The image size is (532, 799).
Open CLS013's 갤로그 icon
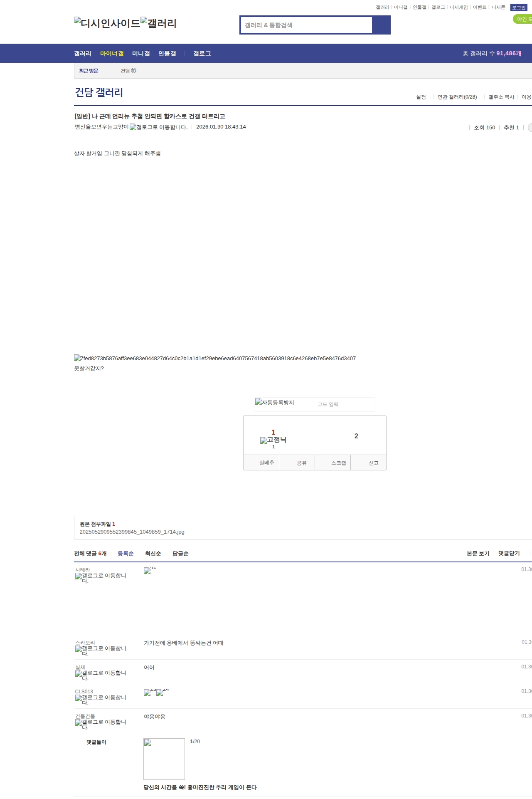tap(101, 700)
